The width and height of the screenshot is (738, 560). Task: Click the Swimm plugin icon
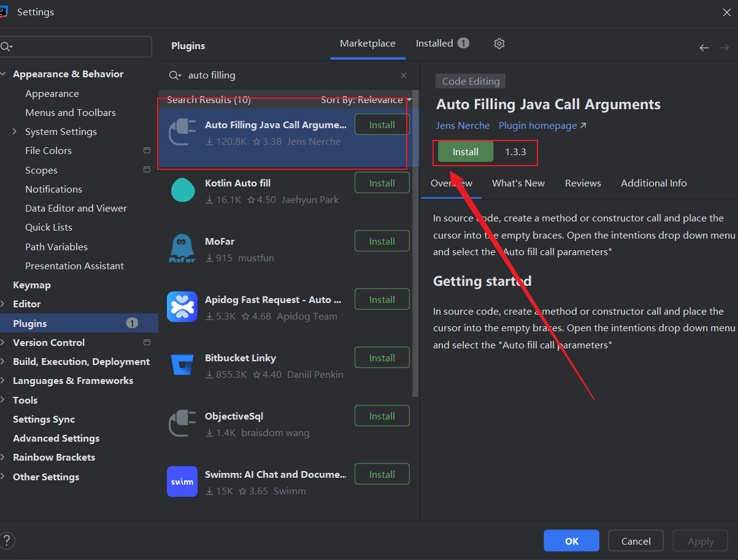pos(182,481)
